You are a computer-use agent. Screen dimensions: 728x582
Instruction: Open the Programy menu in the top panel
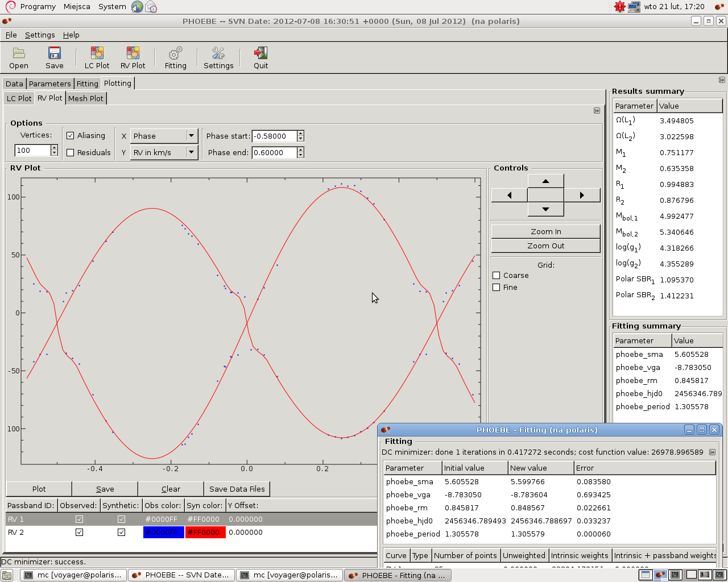pyautogui.click(x=38, y=7)
